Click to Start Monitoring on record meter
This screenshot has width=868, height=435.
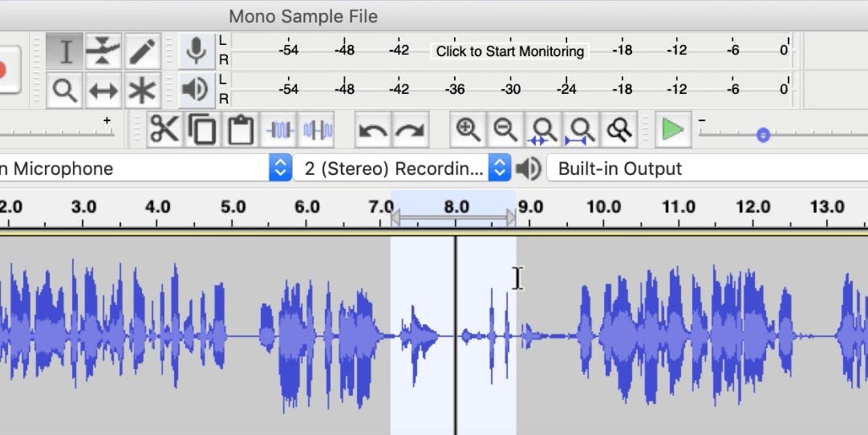tap(509, 51)
